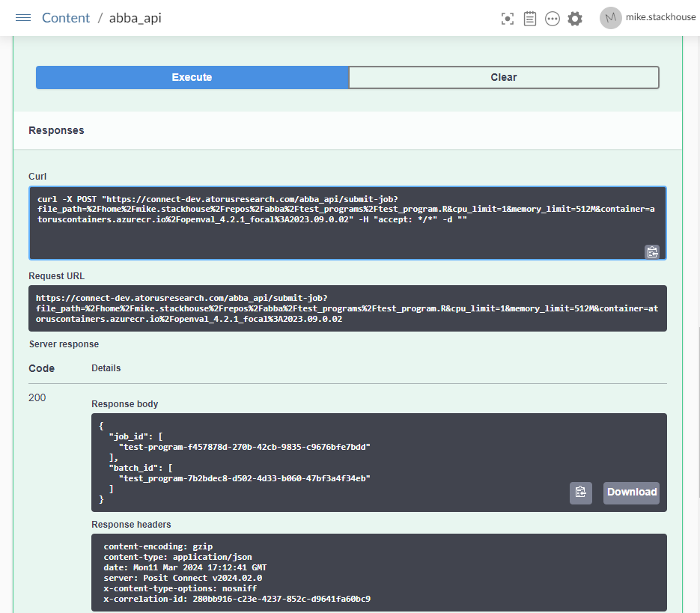Click the Responses section header
The width and height of the screenshot is (700, 613).
(57, 130)
